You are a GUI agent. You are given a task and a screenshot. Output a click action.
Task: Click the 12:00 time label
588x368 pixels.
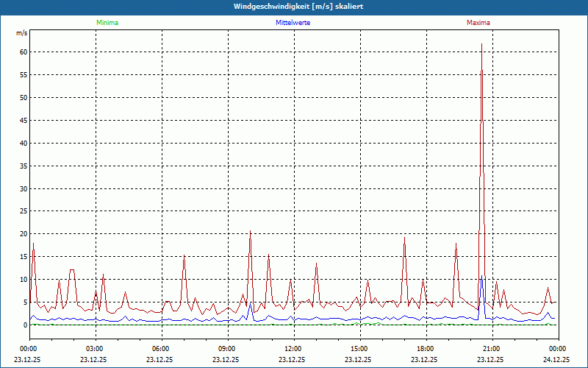coord(293,349)
